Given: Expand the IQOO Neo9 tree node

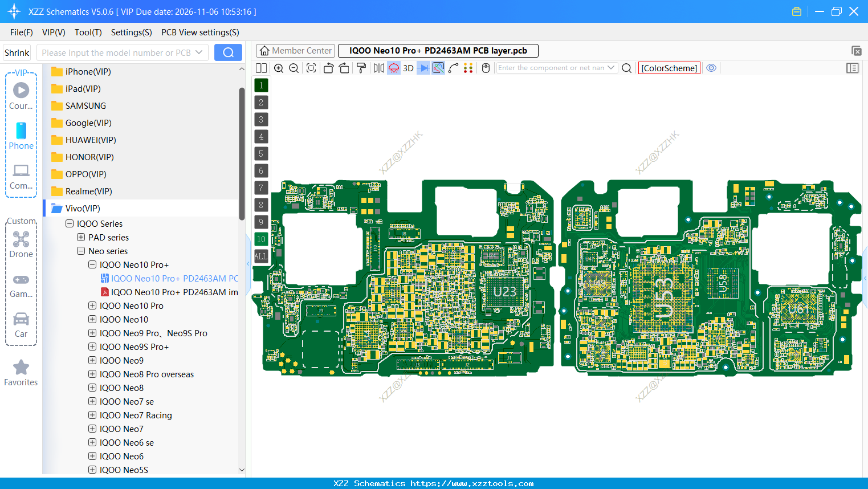Looking at the screenshot, I should pyautogui.click(x=92, y=360).
